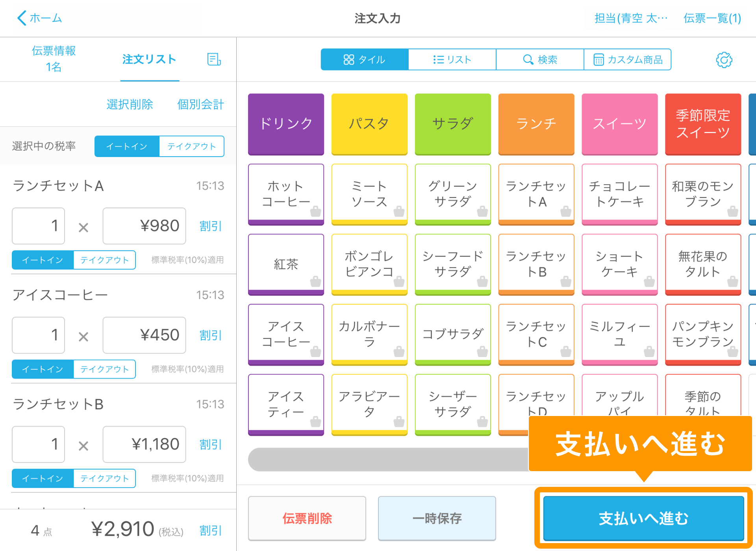This screenshot has height=551, width=756.
Task: Open the settings gear icon
Action: pos(724,60)
